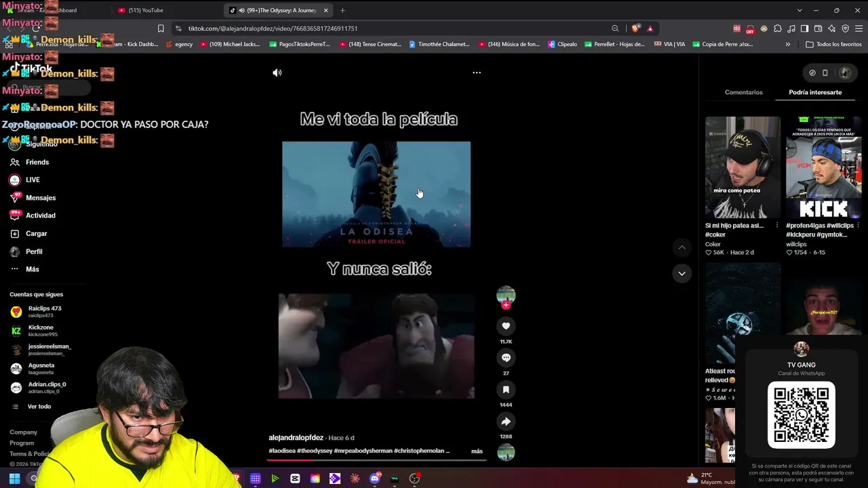Click the creator avatar beside the video

pos(506,296)
